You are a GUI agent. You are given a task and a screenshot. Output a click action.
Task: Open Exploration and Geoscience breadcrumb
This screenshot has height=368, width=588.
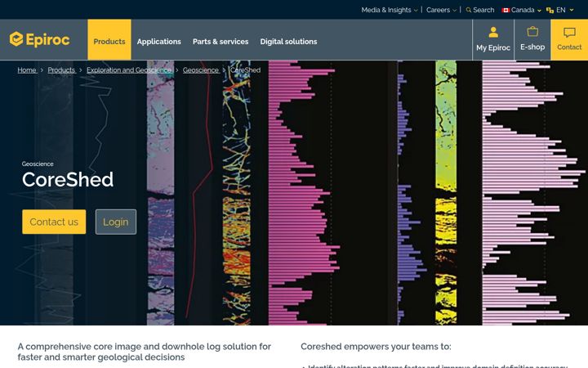coord(129,70)
